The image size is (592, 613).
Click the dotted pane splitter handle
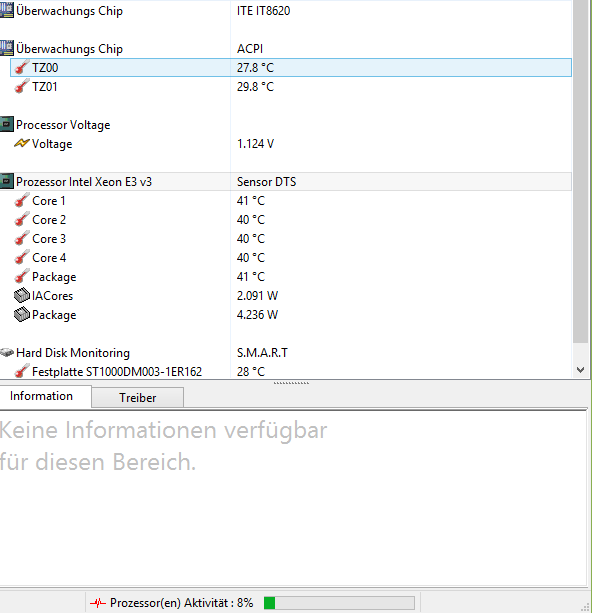(x=291, y=383)
